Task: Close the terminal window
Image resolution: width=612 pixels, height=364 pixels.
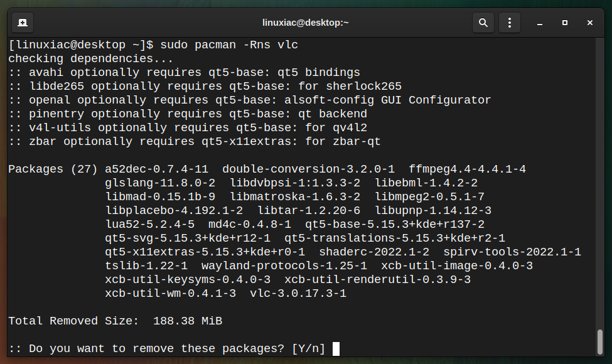Action: [x=590, y=23]
